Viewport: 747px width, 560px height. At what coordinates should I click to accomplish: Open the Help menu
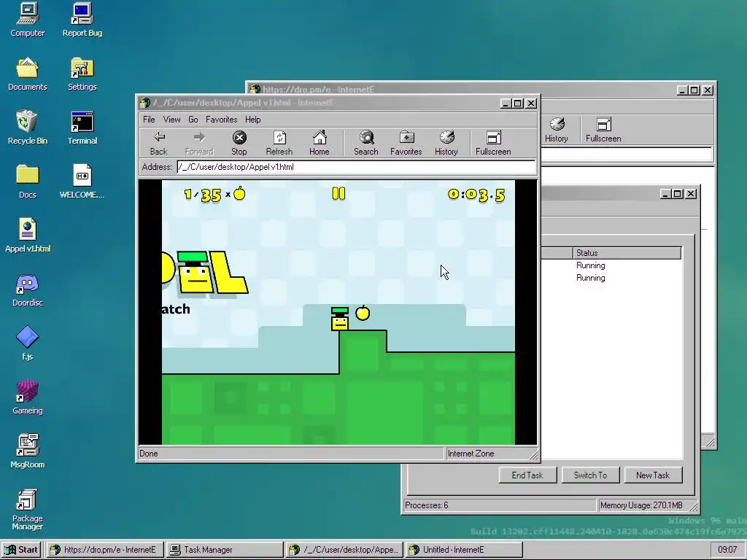click(253, 120)
